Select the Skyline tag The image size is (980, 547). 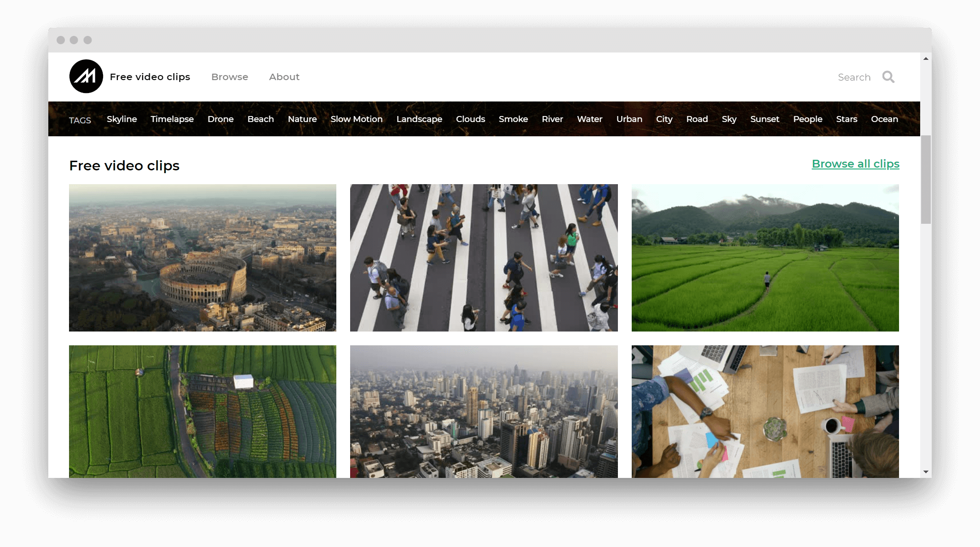(x=122, y=119)
